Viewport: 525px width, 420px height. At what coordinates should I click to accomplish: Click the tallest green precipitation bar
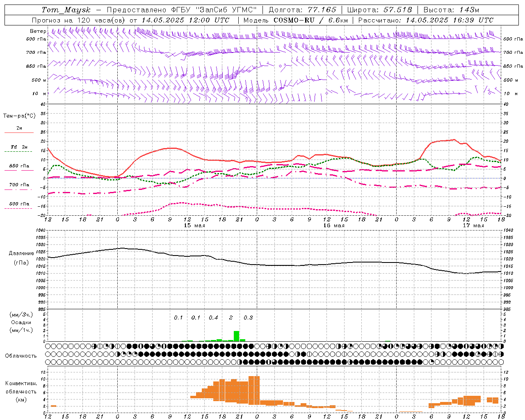pyautogui.click(x=236, y=336)
